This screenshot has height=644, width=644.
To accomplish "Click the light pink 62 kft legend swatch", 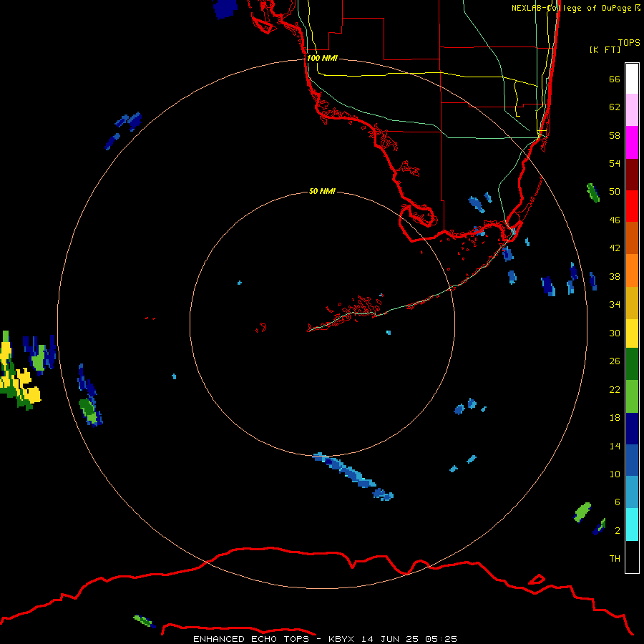I will 632,110.
